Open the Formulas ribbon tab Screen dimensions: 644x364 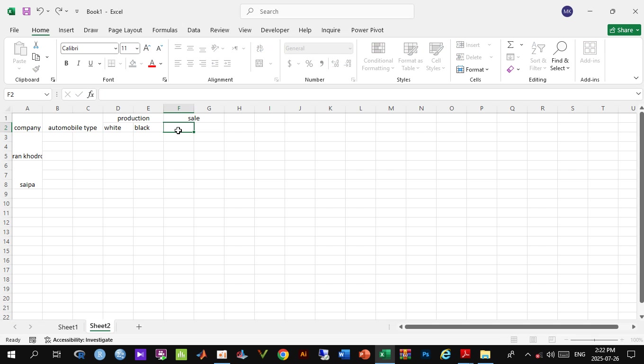point(165,30)
